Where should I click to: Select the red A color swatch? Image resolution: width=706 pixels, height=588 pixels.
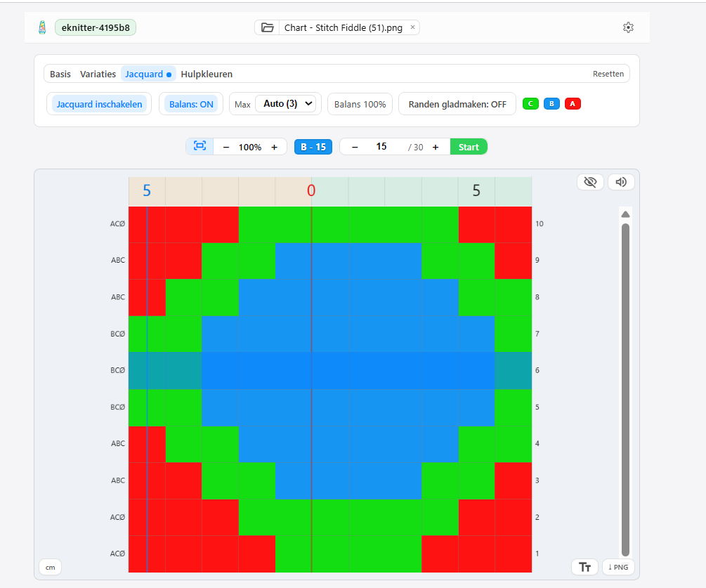point(573,104)
